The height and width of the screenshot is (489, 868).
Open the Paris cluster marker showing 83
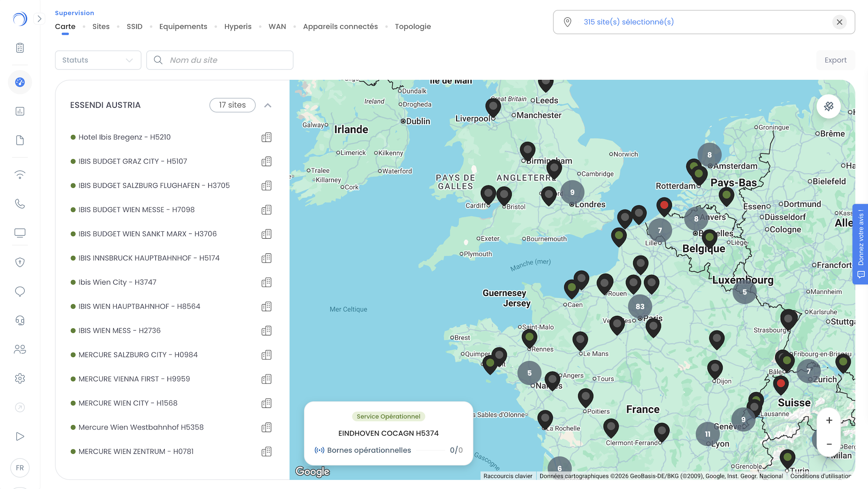tap(640, 306)
